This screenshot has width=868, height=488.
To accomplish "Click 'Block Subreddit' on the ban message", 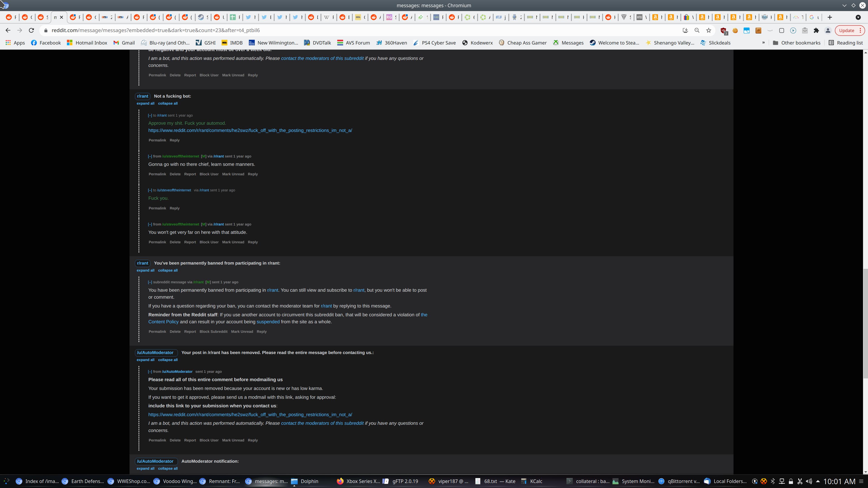I will click(x=213, y=332).
